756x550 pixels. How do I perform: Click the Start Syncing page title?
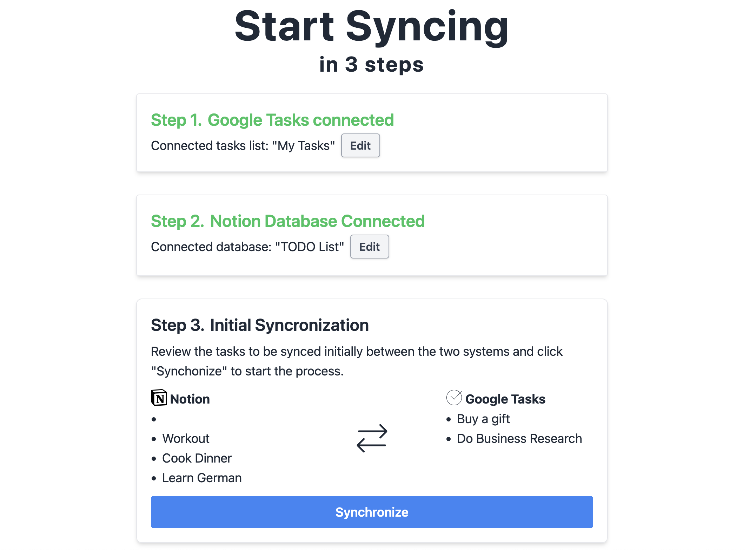pyautogui.click(x=372, y=27)
